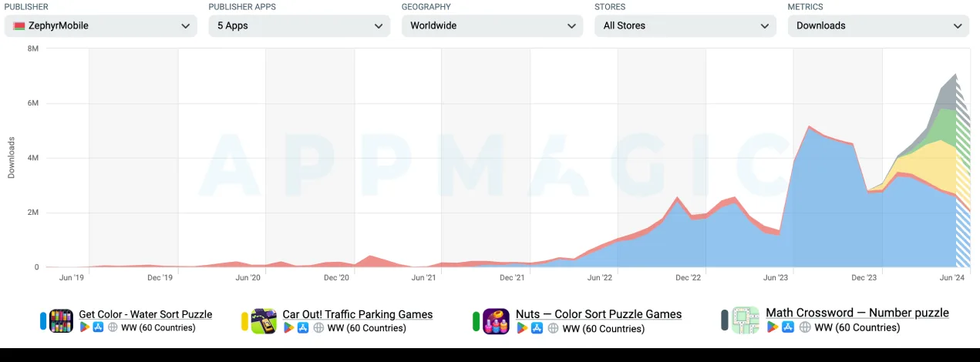Expand the Publisher Apps dropdown with 5 Apps
Screen dimensions: 980x362
[299, 25]
